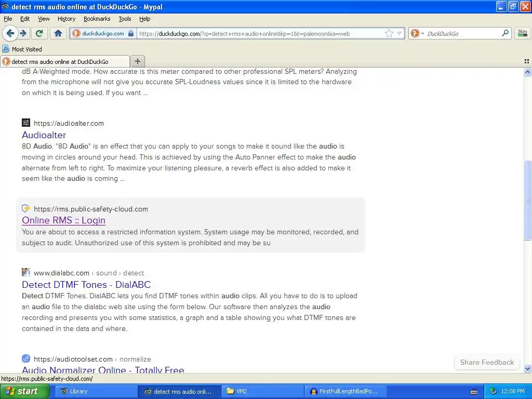Click the magnifier search icon
The width and height of the screenshot is (532, 399).
(x=505, y=33)
